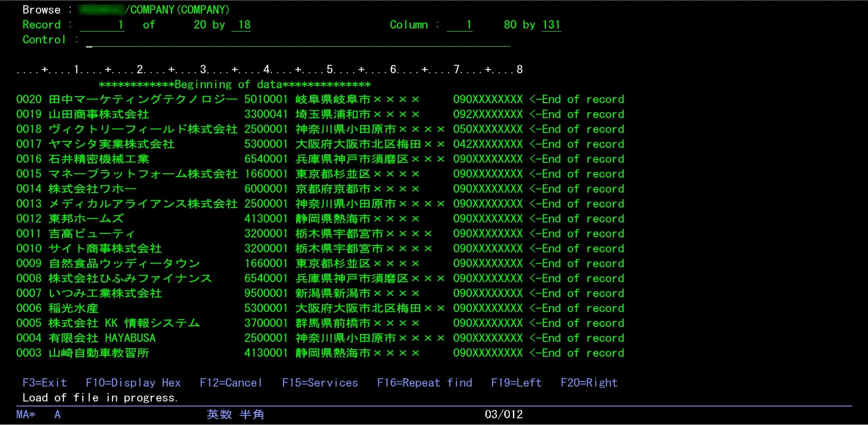Click phone 050XXXXXXXX in row 0018

[x=488, y=129]
